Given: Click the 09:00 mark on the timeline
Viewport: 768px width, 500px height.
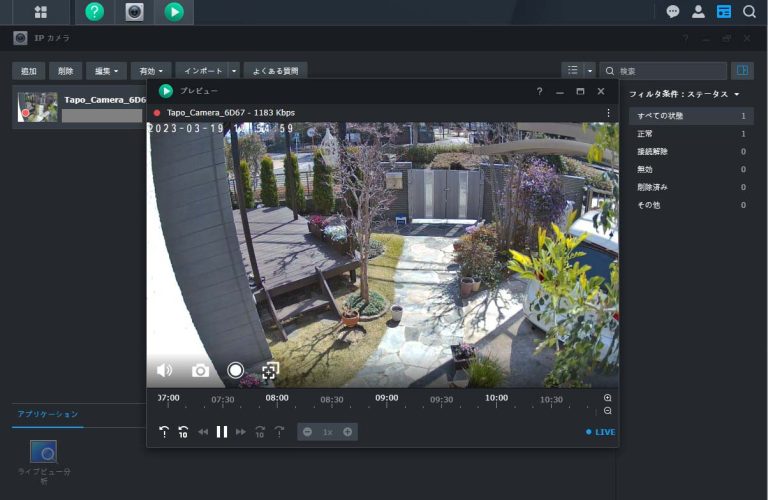Looking at the screenshot, I should (x=386, y=398).
